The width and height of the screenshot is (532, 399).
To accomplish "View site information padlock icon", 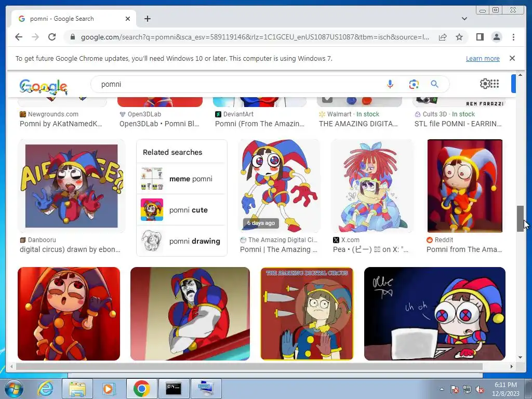I will (x=73, y=37).
